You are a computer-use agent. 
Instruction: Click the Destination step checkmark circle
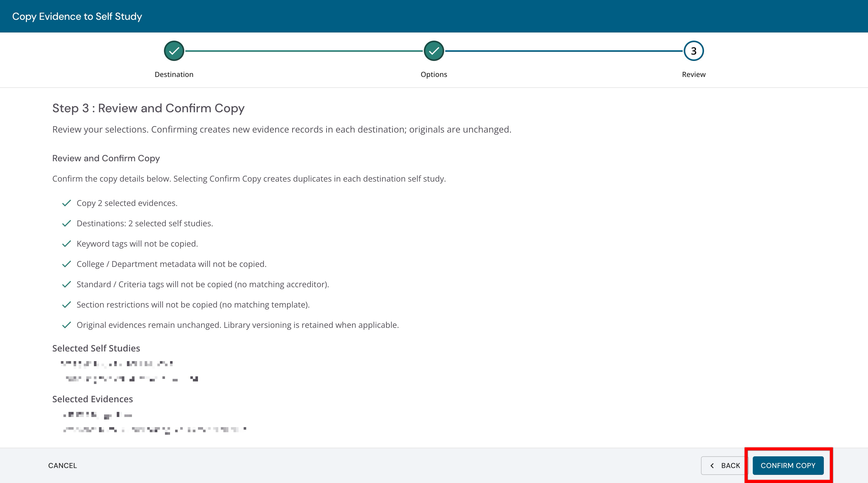(174, 51)
